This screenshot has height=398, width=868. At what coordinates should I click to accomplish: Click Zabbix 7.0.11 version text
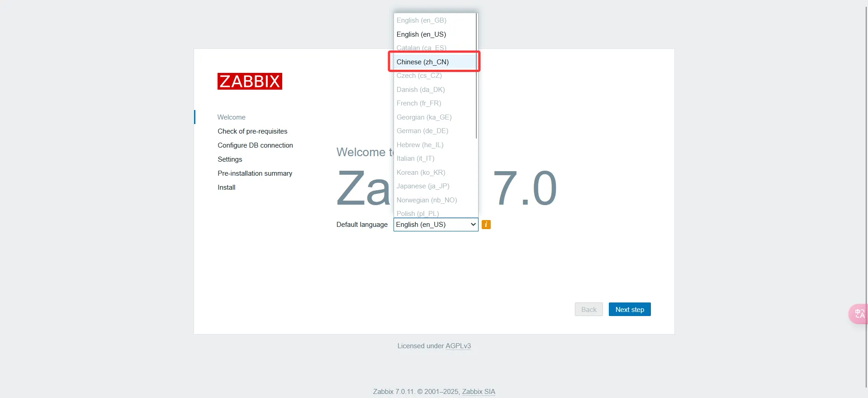[x=393, y=392]
